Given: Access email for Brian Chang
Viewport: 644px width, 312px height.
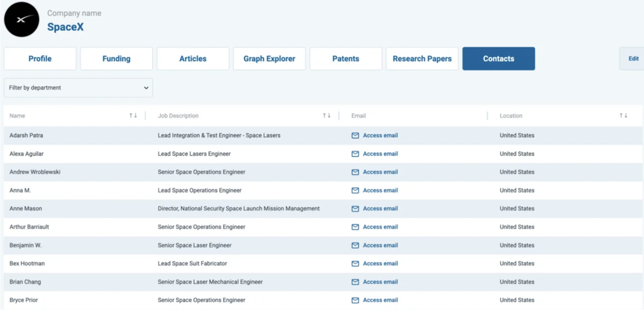Looking at the screenshot, I should tap(380, 282).
